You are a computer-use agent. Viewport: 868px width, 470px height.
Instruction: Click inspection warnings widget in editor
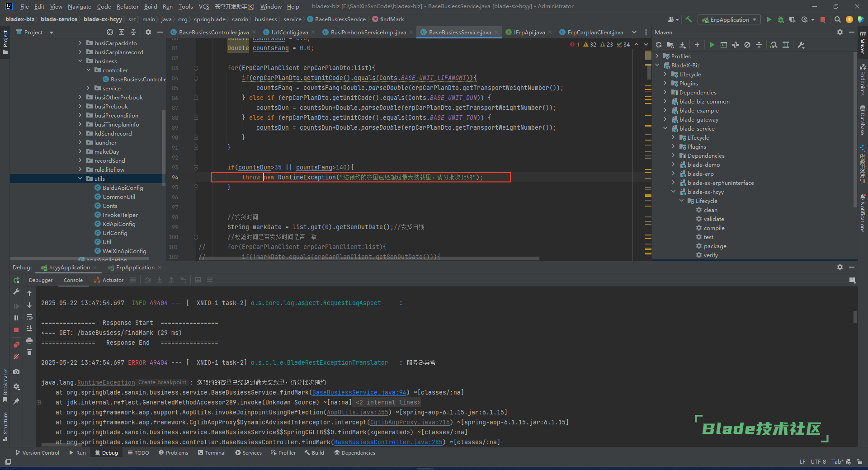[600, 44]
